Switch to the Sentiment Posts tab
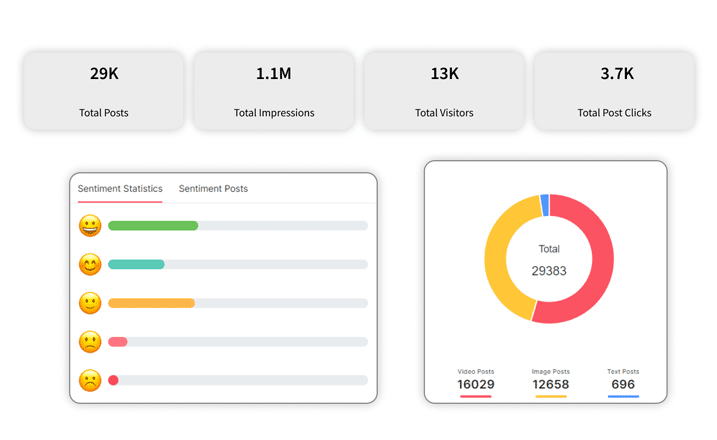 pyautogui.click(x=213, y=188)
